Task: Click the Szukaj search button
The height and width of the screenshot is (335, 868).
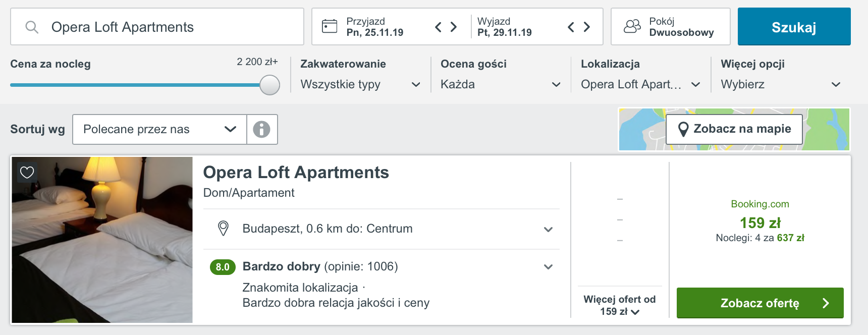Action: [794, 27]
